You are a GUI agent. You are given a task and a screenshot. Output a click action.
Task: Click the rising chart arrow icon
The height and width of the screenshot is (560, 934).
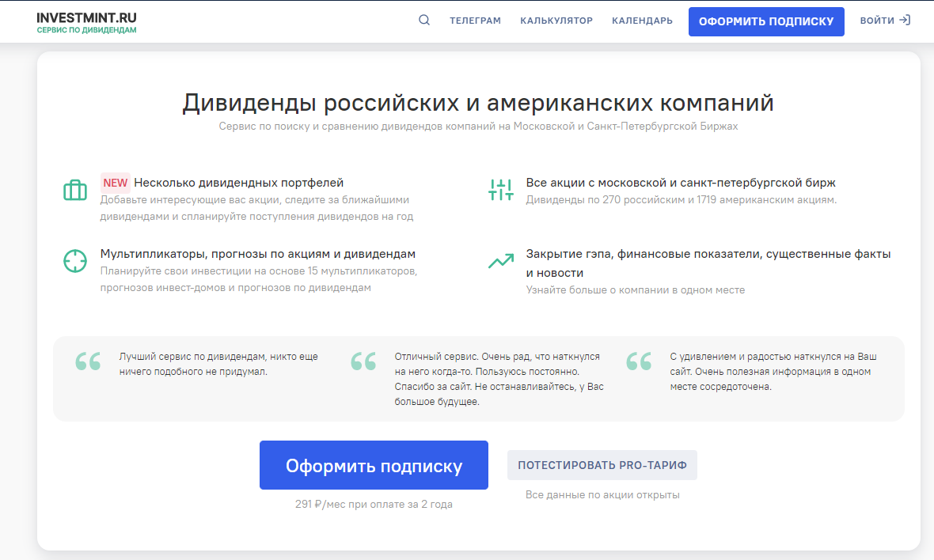(x=501, y=261)
